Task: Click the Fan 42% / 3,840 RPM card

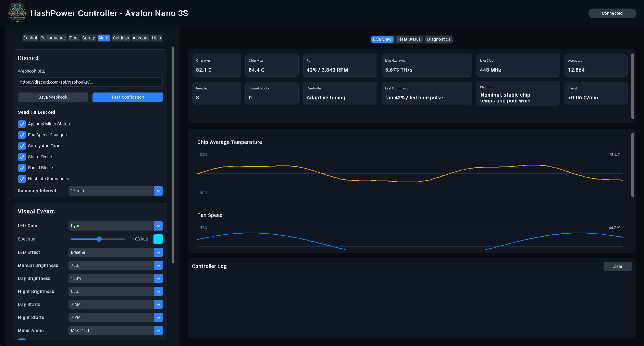Action: point(340,65)
